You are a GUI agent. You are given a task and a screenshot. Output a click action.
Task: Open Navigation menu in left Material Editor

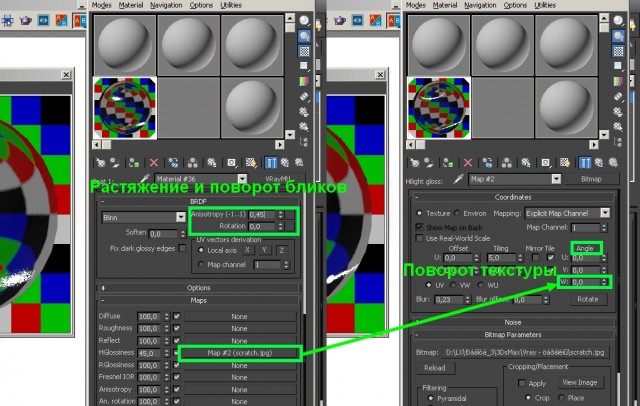(x=166, y=5)
